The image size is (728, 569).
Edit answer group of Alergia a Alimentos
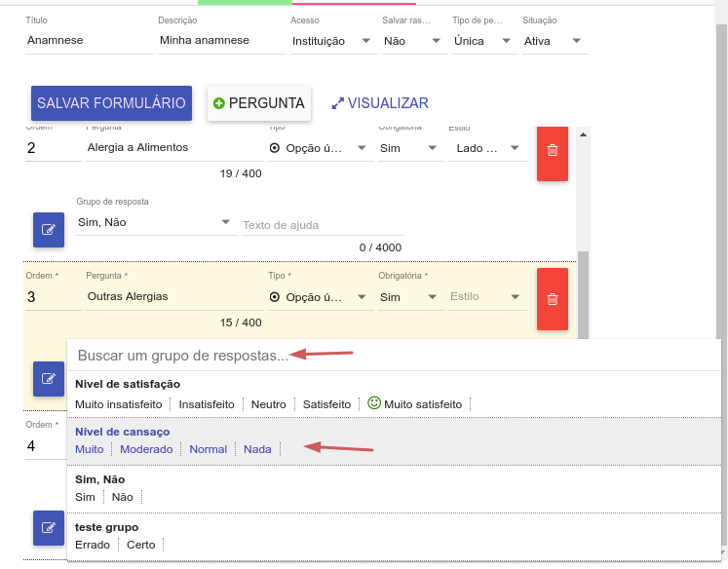(49, 229)
